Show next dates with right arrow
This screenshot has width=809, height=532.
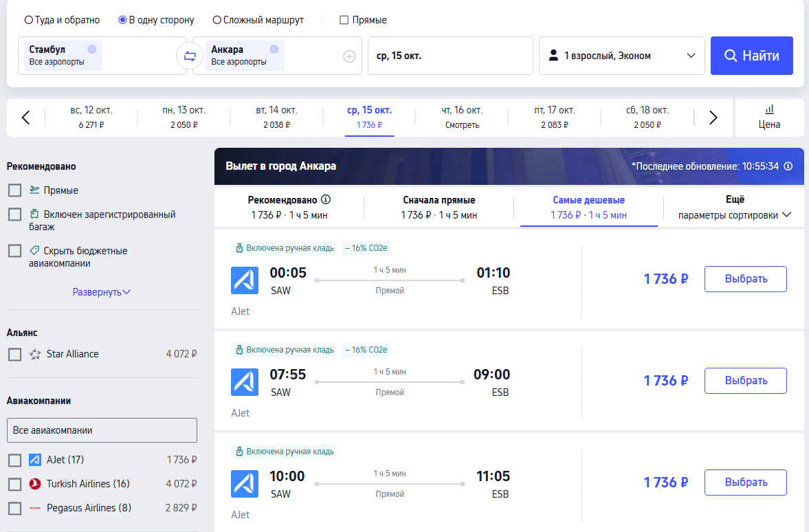click(x=713, y=118)
